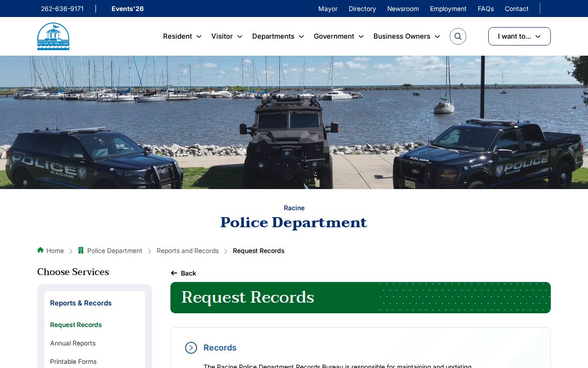Image resolution: width=588 pixels, height=368 pixels.
Task: Open the search magnifier icon
Action: [458, 36]
